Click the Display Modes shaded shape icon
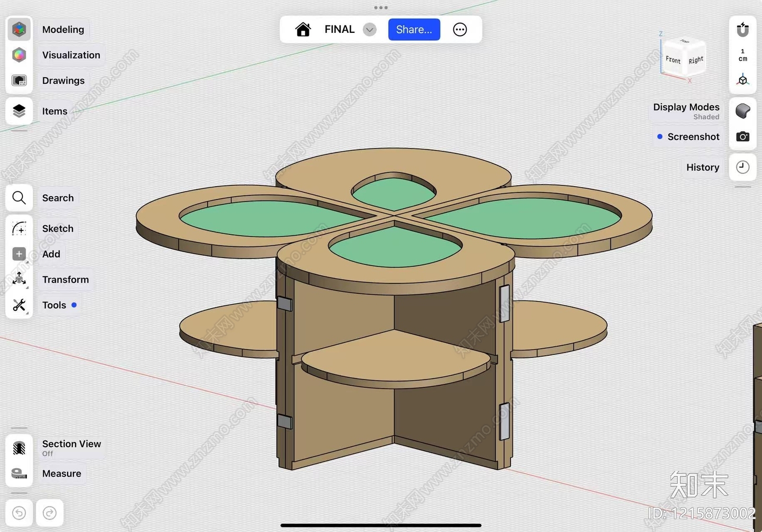The width and height of the screenshot is (762, 532). (742, 111)
